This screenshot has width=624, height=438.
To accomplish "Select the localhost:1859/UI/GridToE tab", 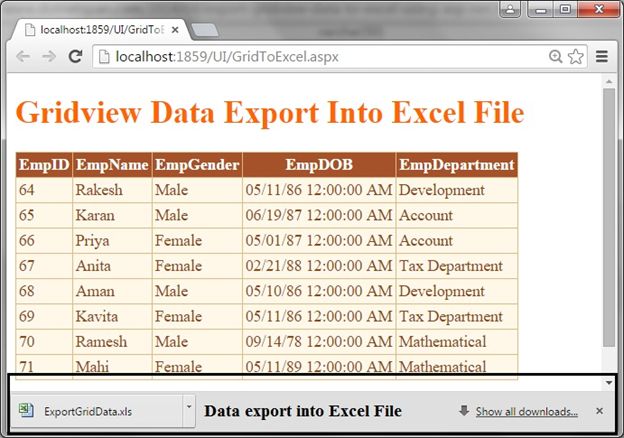I will pyautogui.click(x=101, y=30).
